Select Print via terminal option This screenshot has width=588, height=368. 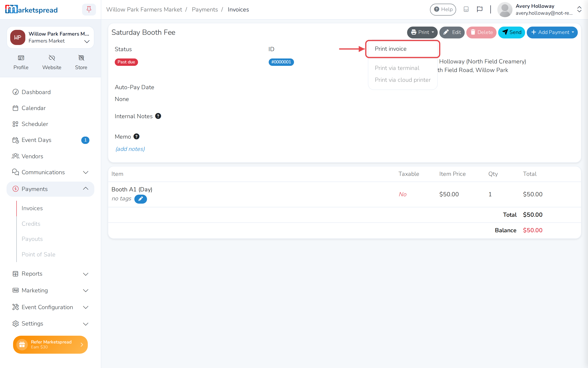(403, 68)
